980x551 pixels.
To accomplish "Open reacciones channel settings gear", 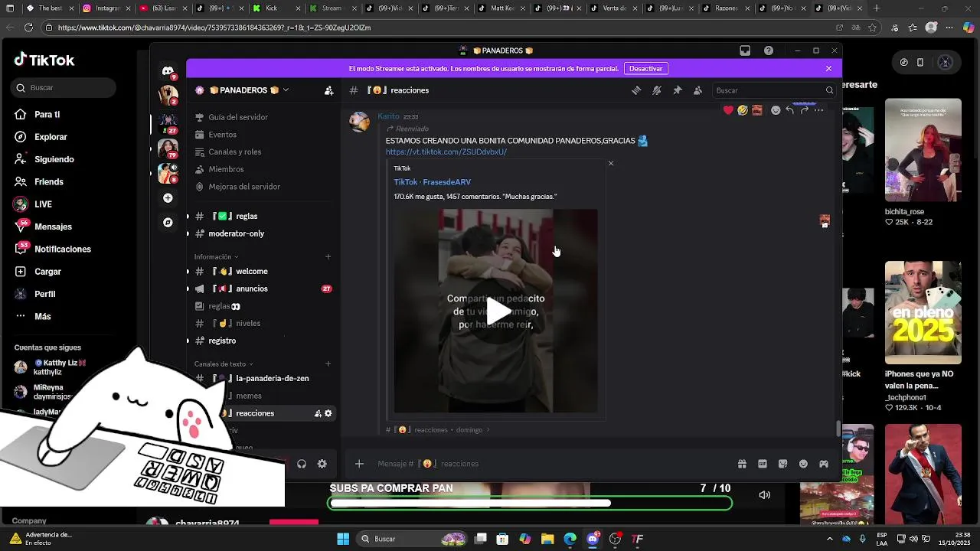I will [328, 413].
